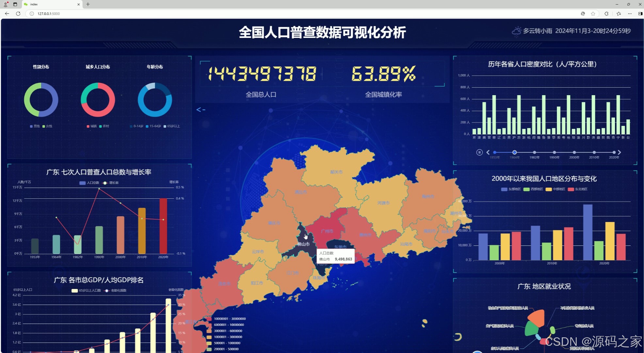Screen dimensions: 644x353
Task: Pause the population density timeline animation
Action: point(479,152)
